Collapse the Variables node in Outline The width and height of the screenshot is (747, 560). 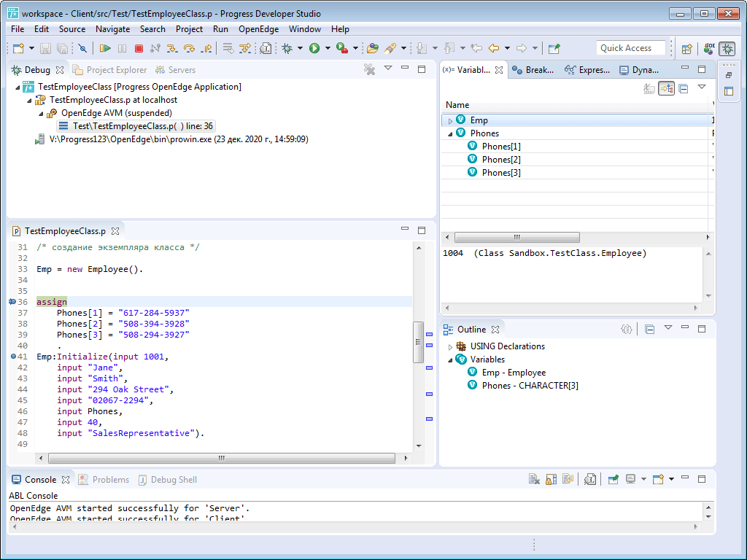click(x=450, y=360)
